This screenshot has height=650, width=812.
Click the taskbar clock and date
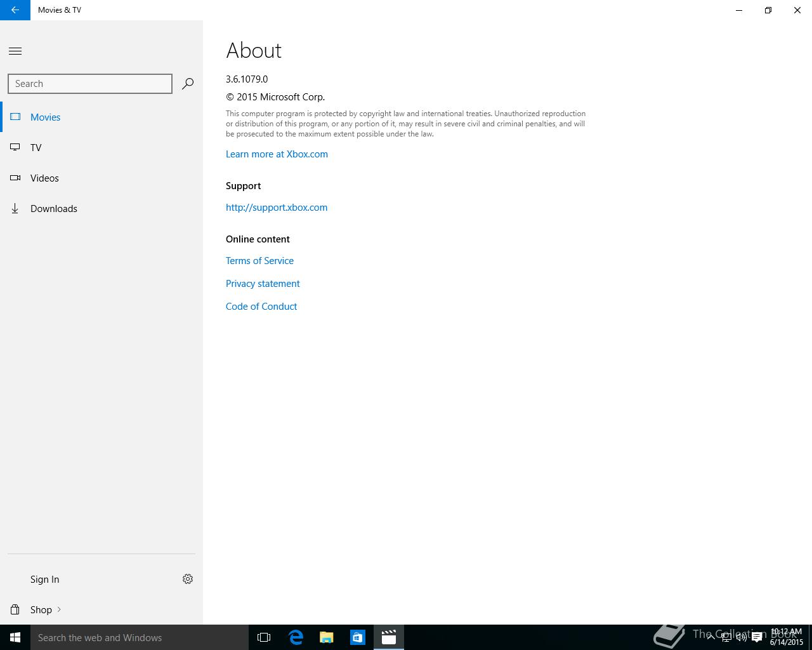(787, 637)
